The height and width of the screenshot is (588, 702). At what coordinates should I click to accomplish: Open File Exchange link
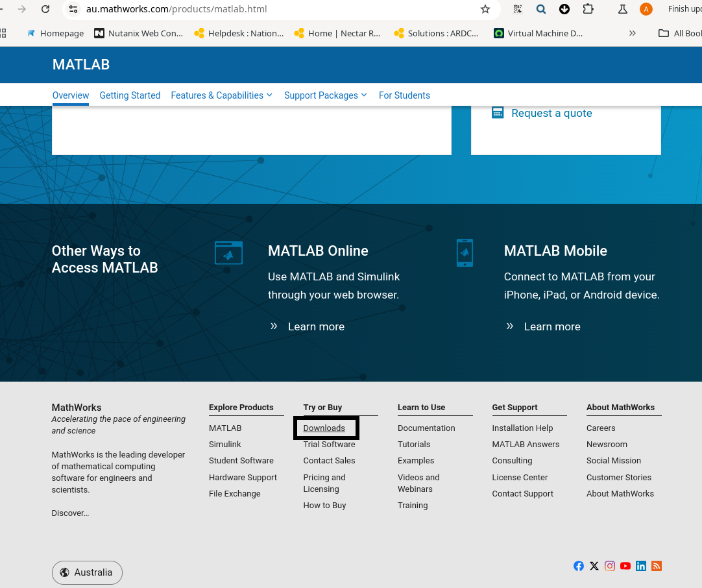[x=235, y=493]
